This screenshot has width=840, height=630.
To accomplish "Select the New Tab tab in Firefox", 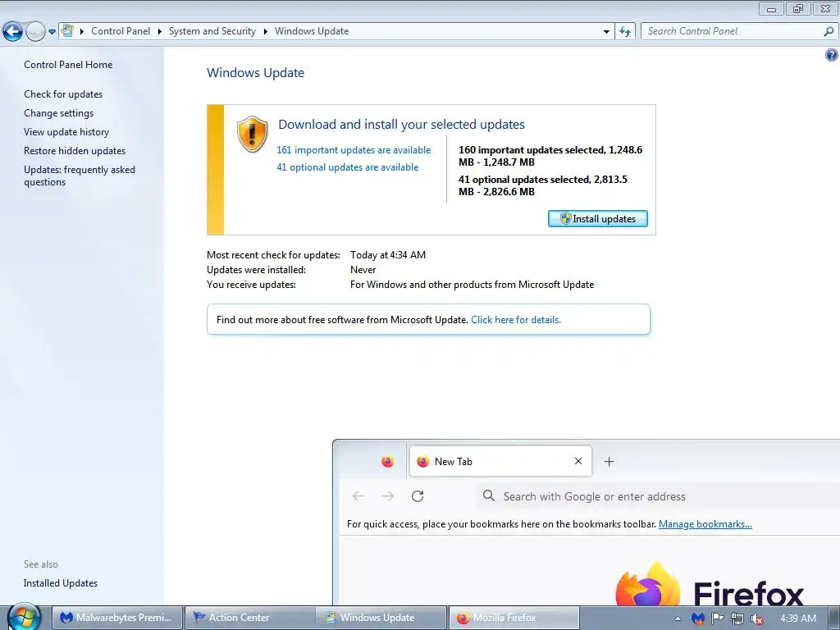I will click(x=500, y=461).
